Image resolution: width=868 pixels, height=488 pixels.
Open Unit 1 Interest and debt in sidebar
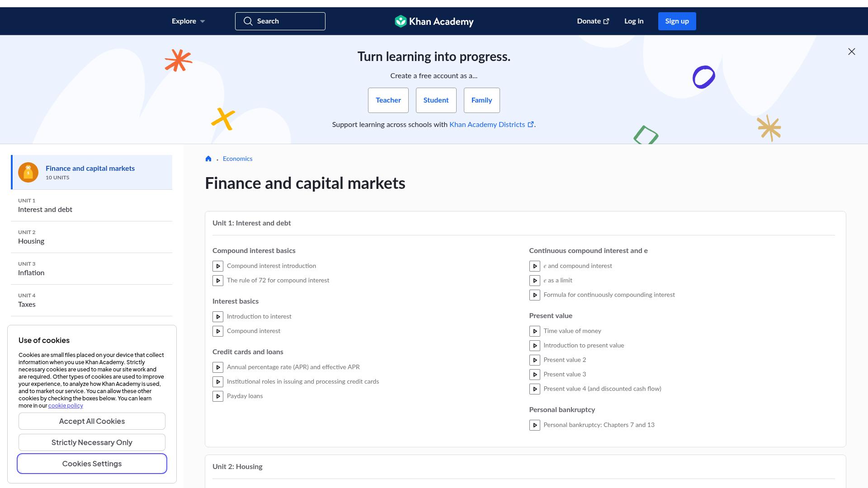[x=91, y=206]
